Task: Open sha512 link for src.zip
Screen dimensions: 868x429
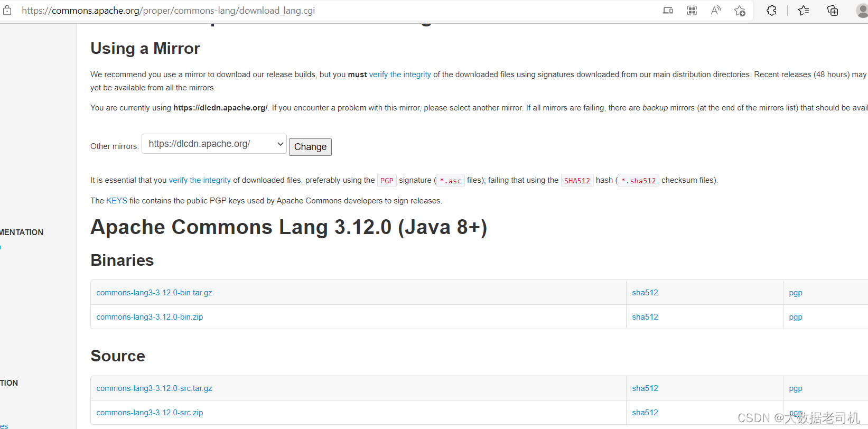Action: pos(645,413)
